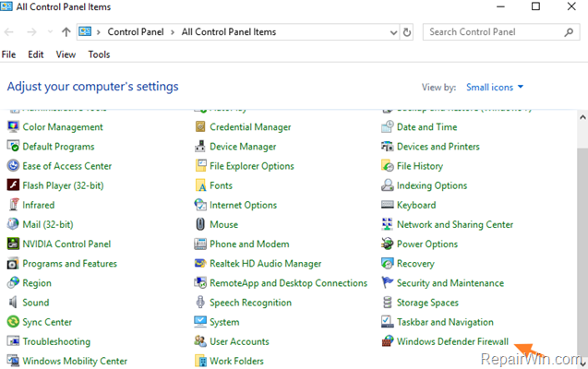Open the Credential Manager icon
Image resolution: width=588 pixels, height=369 pixels.
coord(200,127)
